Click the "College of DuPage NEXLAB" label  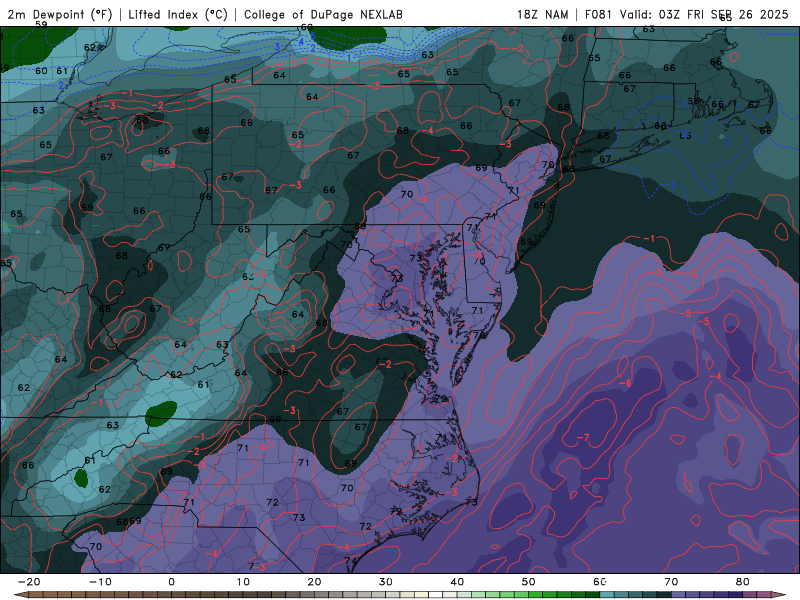tap(323, 14)
